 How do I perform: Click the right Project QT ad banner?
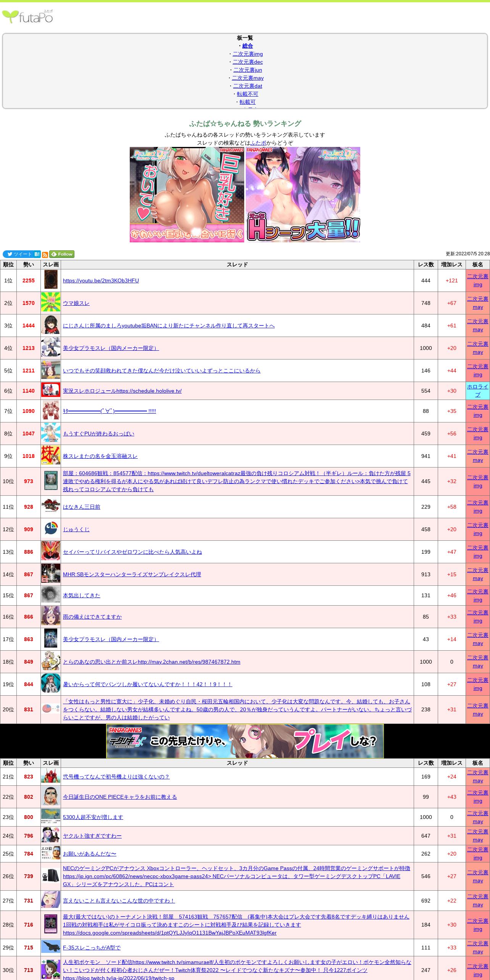point(303,195)
